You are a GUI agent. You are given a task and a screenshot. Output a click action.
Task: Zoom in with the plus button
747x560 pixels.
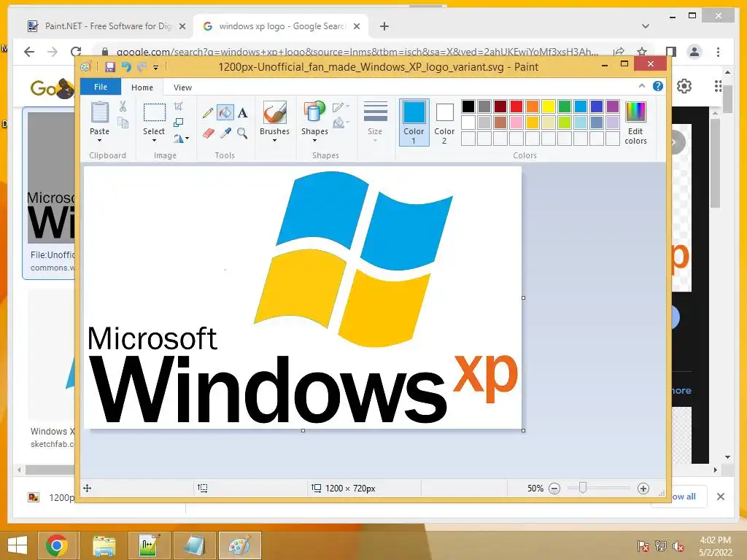tap(643, 489)
